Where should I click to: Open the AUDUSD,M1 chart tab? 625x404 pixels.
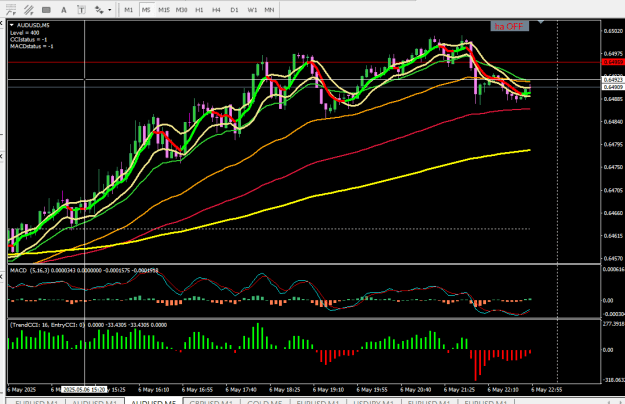(x=95, y=402)
